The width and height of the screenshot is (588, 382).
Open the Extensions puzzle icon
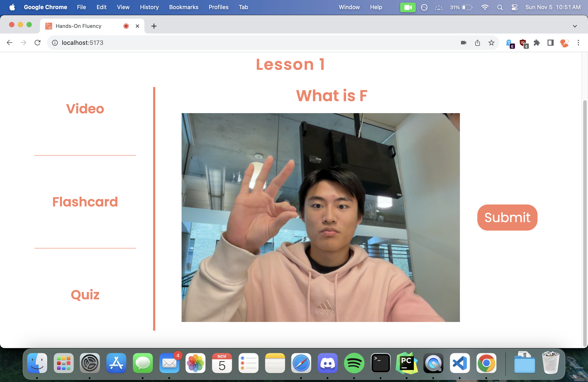[x=537, y=43]
